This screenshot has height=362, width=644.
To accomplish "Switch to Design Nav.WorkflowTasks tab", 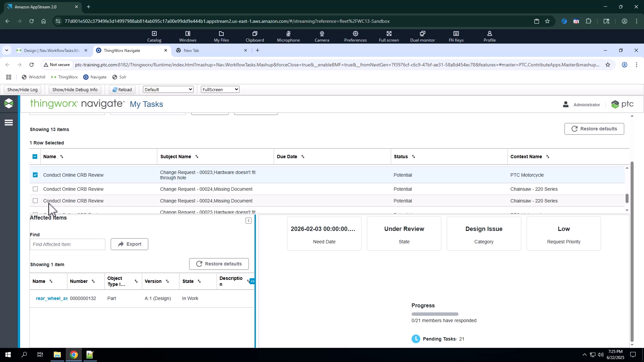I will 51,51.
